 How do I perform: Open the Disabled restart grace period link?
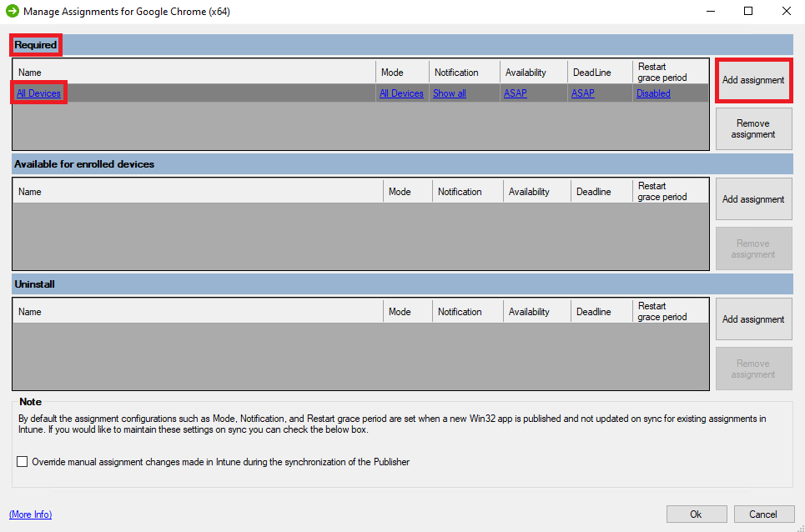653,93
